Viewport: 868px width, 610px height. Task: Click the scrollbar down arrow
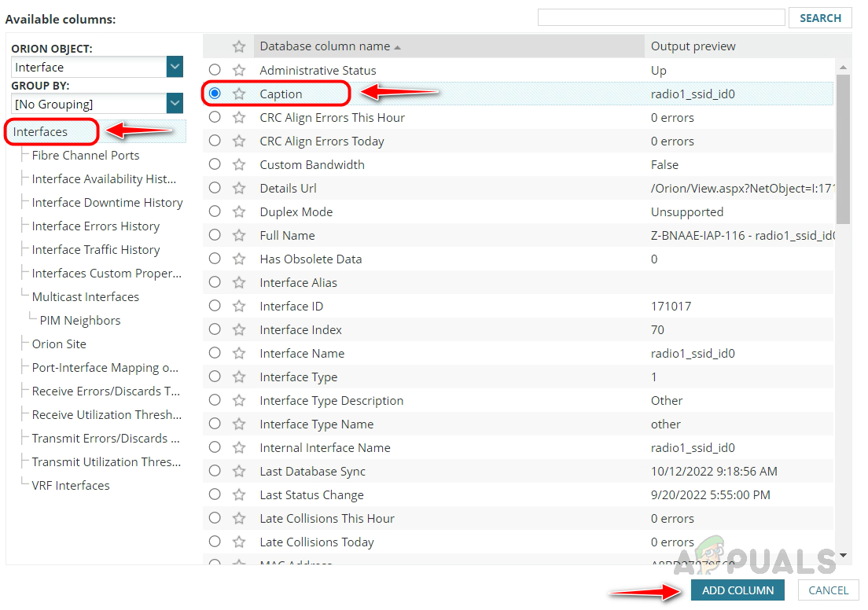(843, 555)
